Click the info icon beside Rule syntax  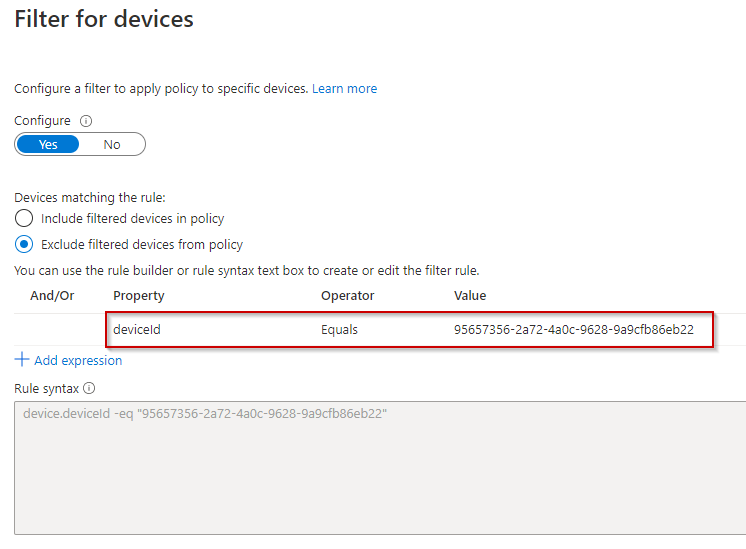[89, 388]
